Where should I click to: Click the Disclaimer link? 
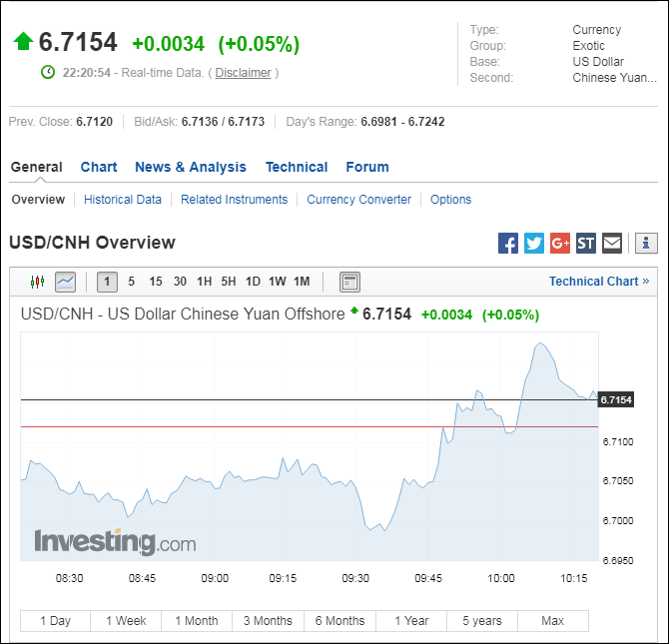243,73
